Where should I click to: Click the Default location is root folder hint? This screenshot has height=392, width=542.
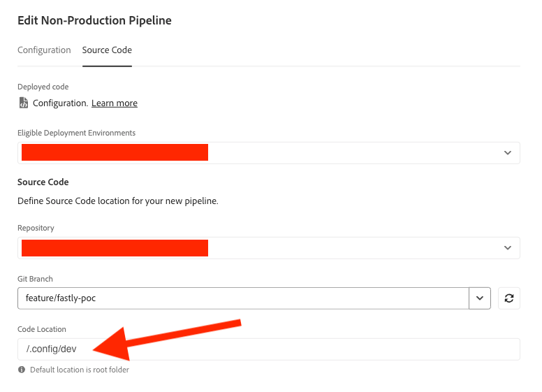(x=79, y=370)
